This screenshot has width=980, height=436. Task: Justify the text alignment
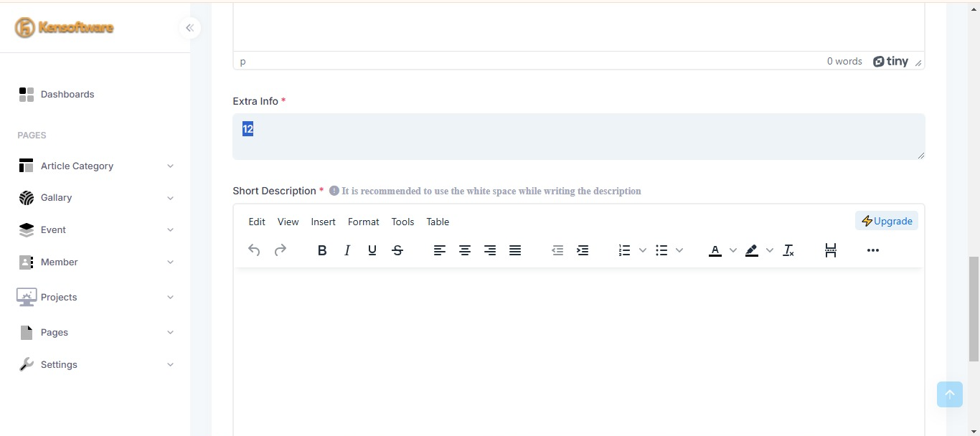(515, 250)
